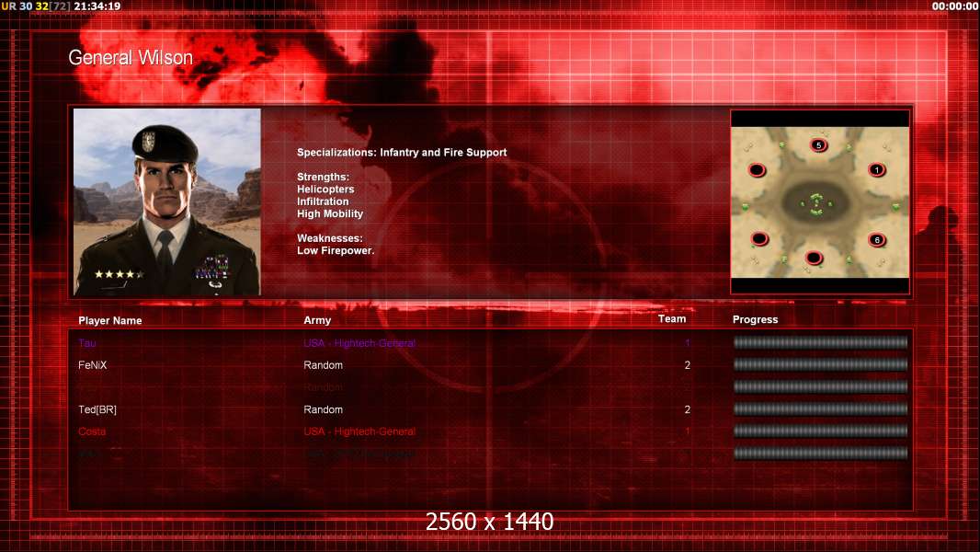Click Tau's loading progress bar
Screen dimensions: 980x552
pos(821,342)
